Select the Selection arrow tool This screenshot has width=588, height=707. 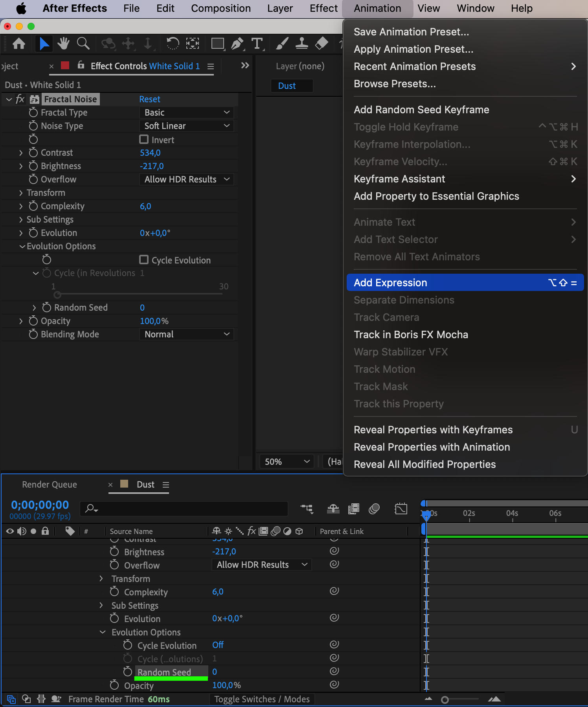(x=44, y=43)
